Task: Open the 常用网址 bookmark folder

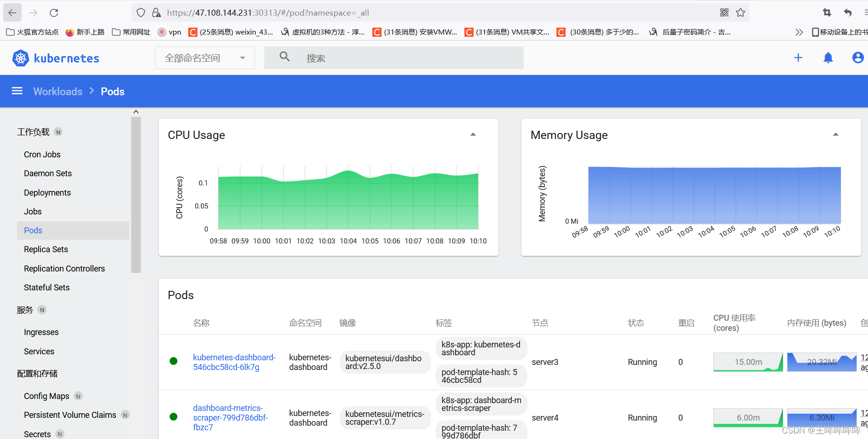Action: 131,32
